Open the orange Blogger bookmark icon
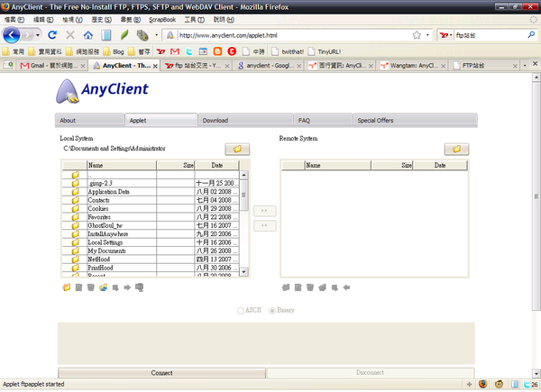Image resolution: width=541 pixels, height=392 pixels. click(x=217, y=51)
